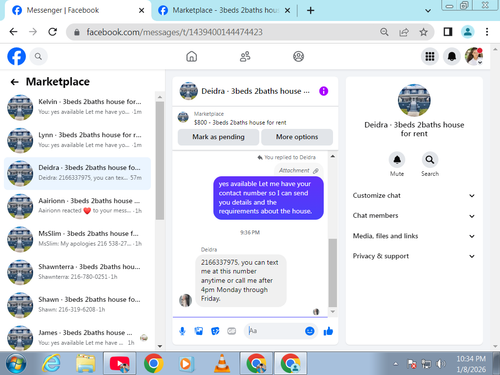Toggle Chrome side panel icon

point(448,32)
